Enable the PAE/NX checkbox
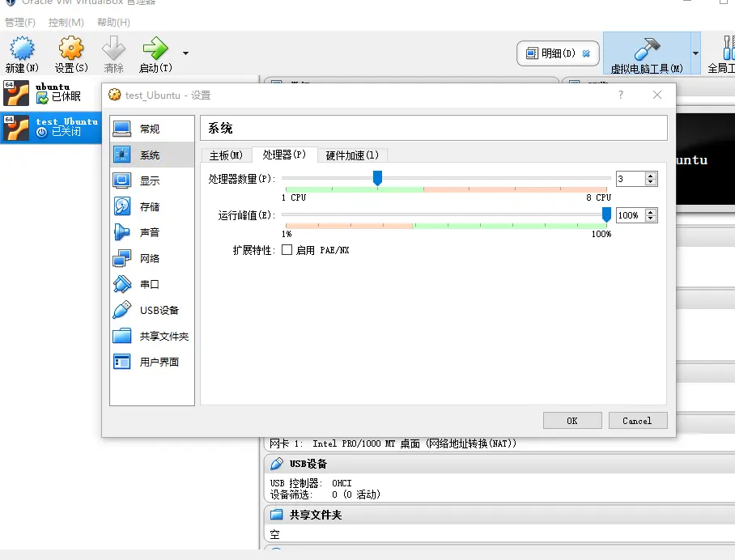The height and width of the screenshot is (560, 735). tap(287, 250)
